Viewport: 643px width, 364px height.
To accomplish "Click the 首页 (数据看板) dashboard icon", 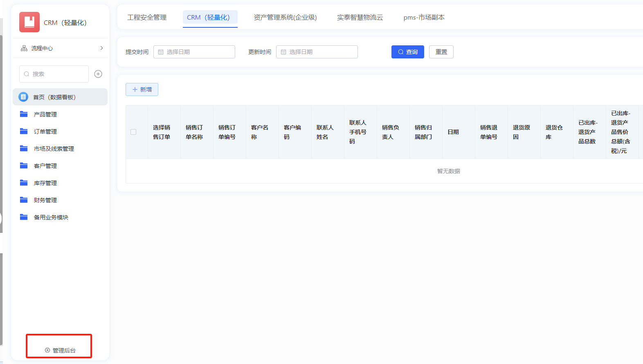I will pos(23,97).
